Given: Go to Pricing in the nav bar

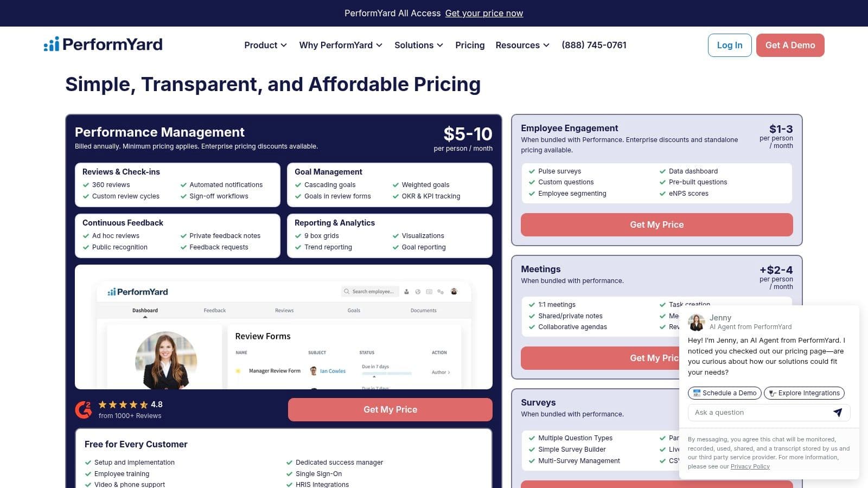Looking at the screenshot, I should coord(470,45).
